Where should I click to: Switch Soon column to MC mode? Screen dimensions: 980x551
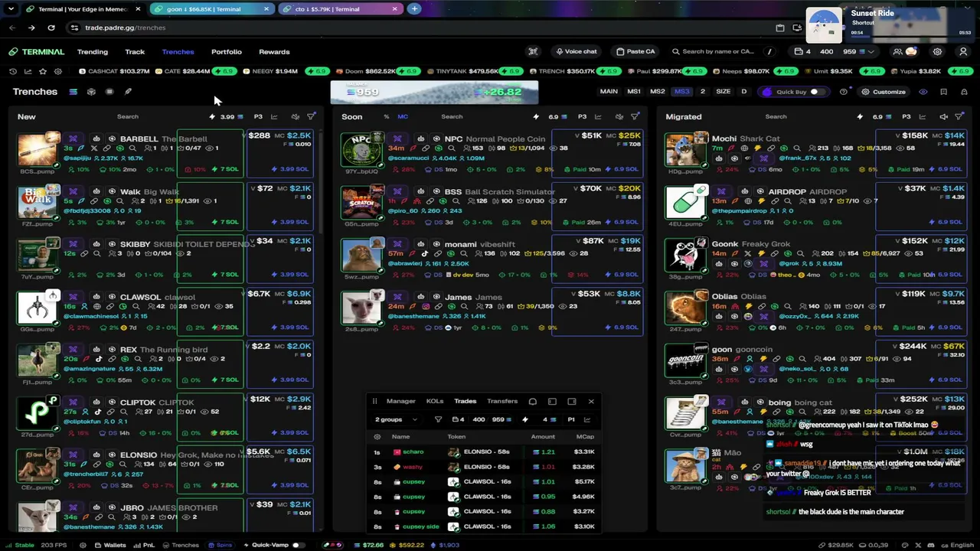(x=403, y=117)
